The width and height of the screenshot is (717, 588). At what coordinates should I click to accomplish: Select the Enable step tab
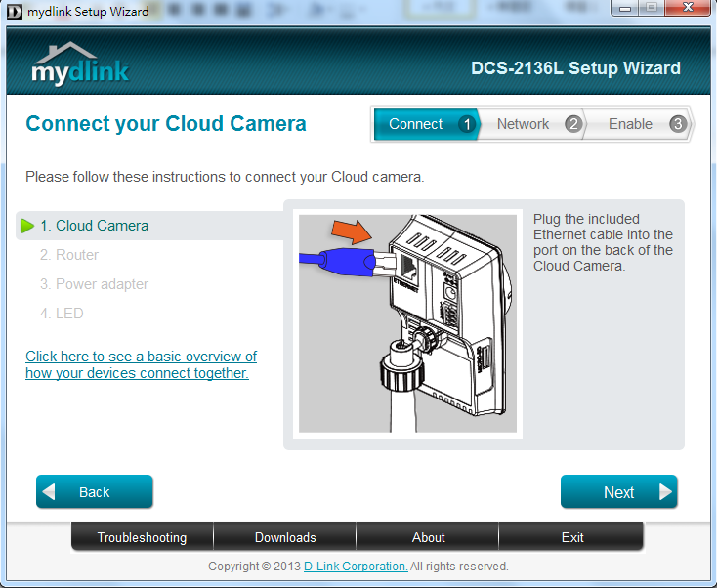(x=630, y=124)
